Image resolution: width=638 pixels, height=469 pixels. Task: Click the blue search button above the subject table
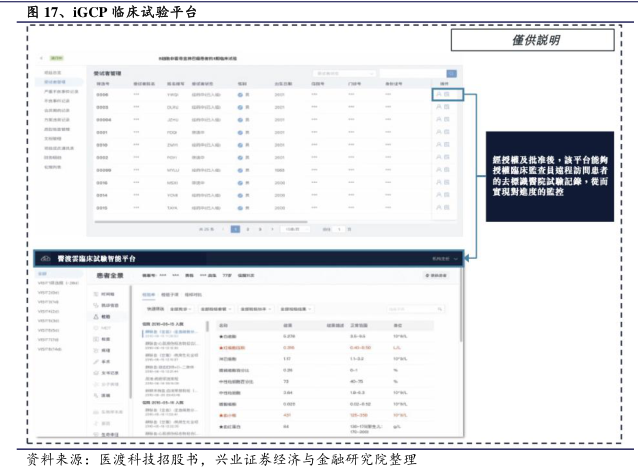click(451, 73)
